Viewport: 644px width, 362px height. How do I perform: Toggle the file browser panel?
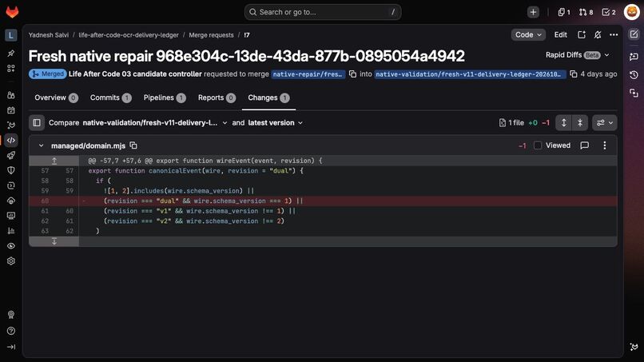tap(37, 123)
